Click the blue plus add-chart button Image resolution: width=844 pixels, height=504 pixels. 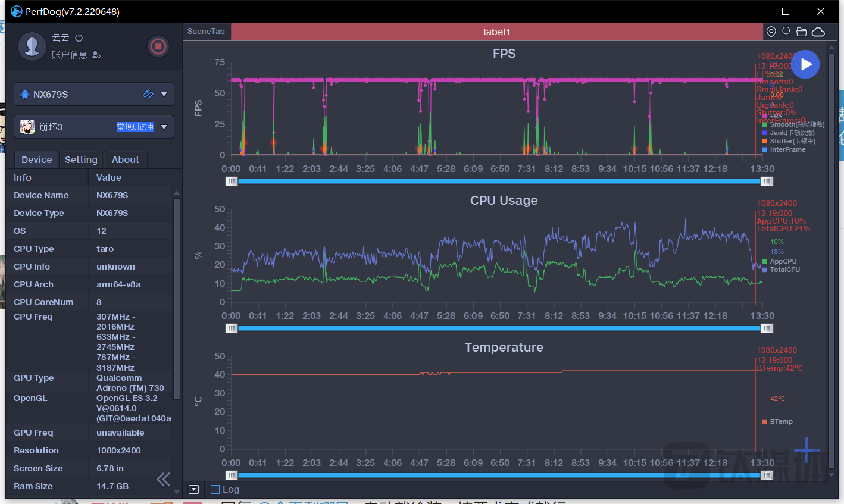click(807, 450)
